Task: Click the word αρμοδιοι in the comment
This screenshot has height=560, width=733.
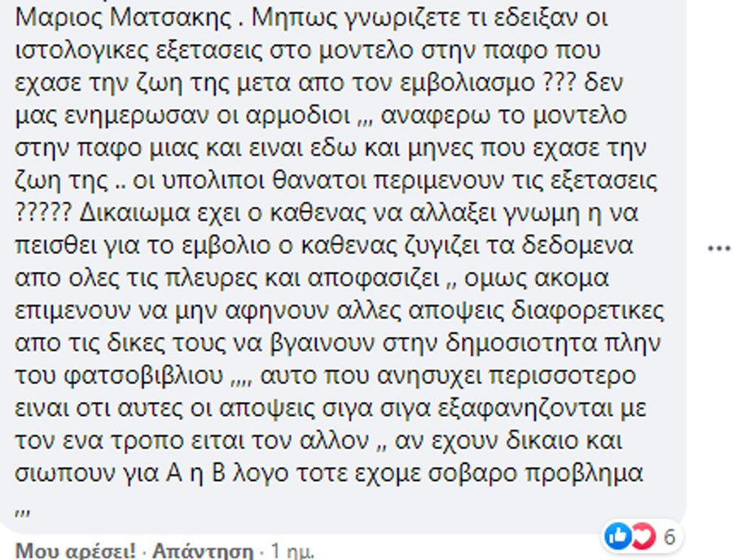Action: point(298,116)
